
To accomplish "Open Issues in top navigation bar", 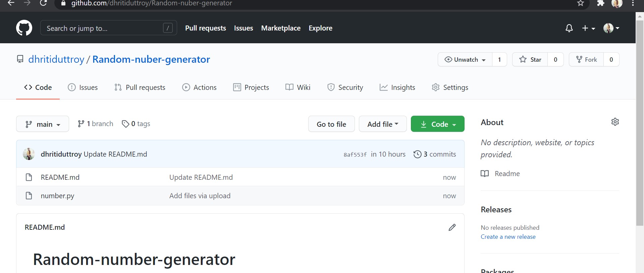I will [x=244, y=28].
